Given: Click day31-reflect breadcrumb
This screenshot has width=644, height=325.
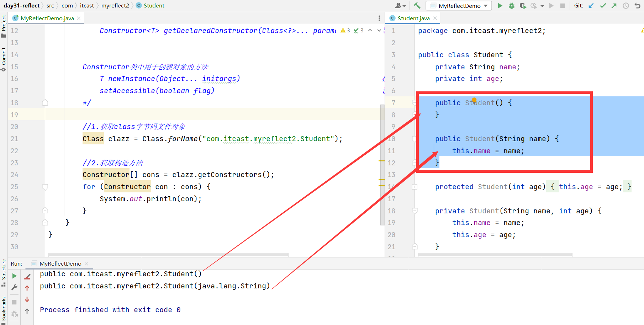Looking at the screenshot, I should [22, 5].
